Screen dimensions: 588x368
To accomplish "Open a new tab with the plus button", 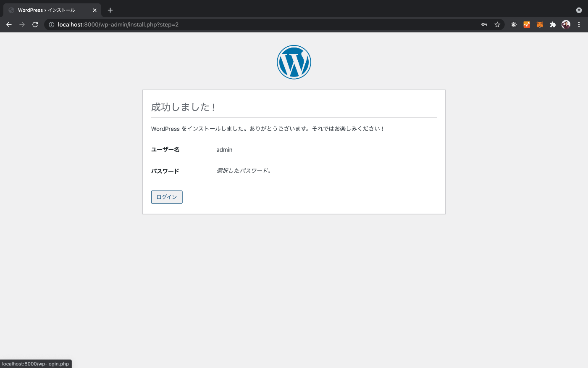I will coord(110,10).
